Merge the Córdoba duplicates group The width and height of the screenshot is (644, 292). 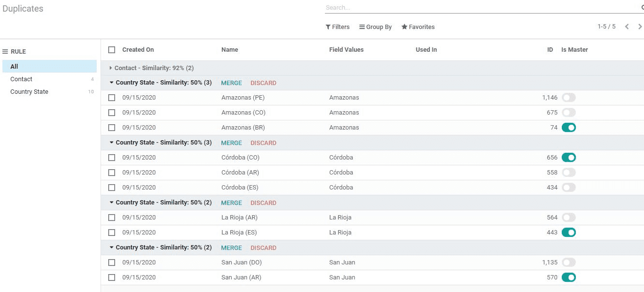pos(232,143)
